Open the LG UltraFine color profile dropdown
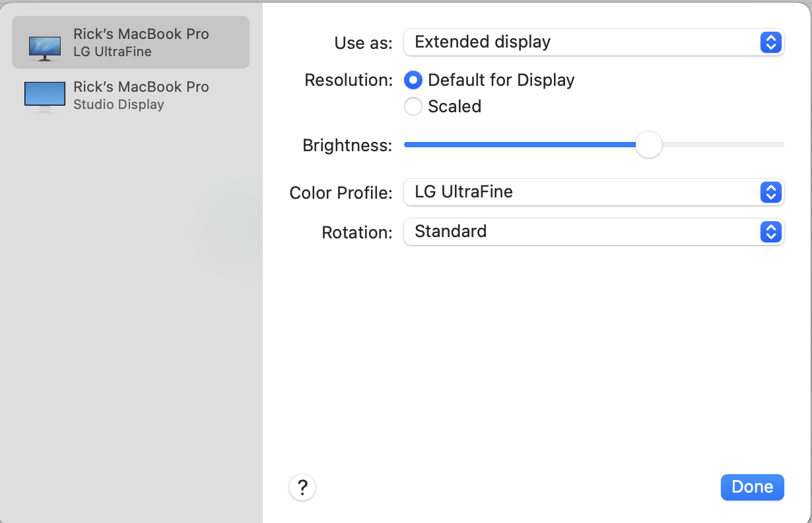 tap(593, 192)
